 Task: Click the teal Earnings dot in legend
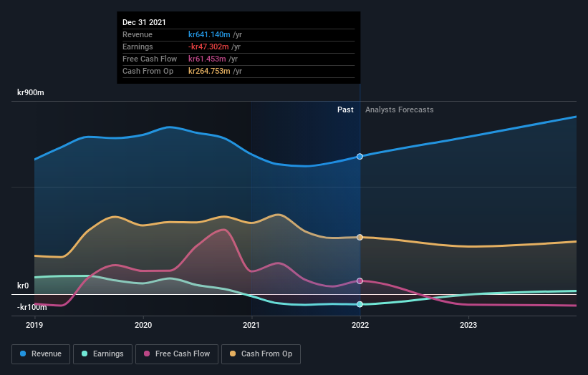click(x=85, y=354)
